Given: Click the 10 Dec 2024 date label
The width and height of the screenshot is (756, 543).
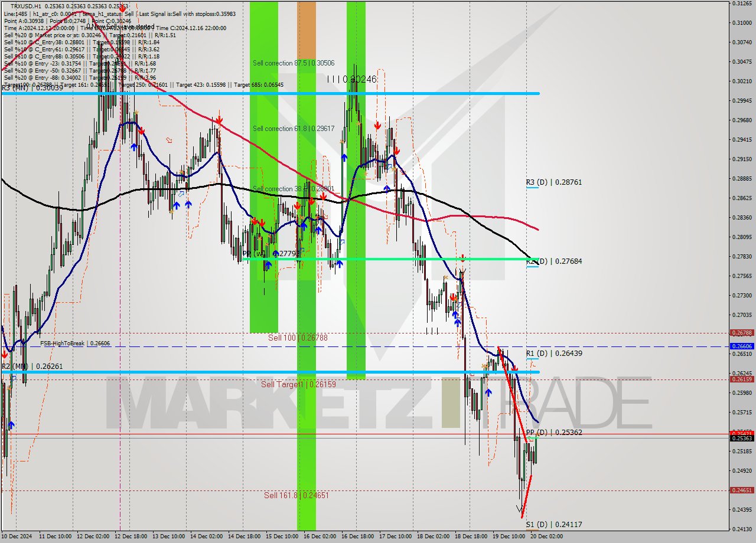Looking at the screenshot, I should coord(16,537).
